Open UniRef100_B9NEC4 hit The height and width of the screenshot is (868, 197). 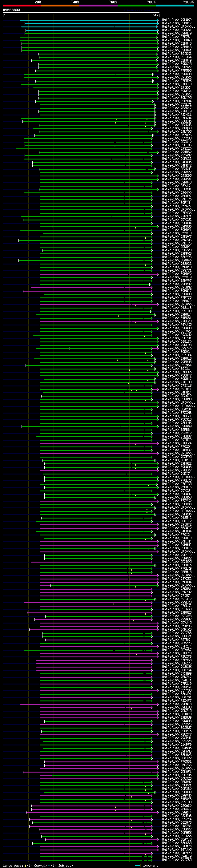[x=177, y=91]
